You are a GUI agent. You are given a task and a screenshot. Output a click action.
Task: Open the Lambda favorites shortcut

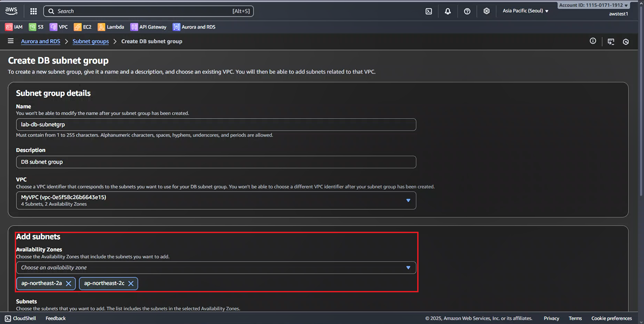point(111,27)
